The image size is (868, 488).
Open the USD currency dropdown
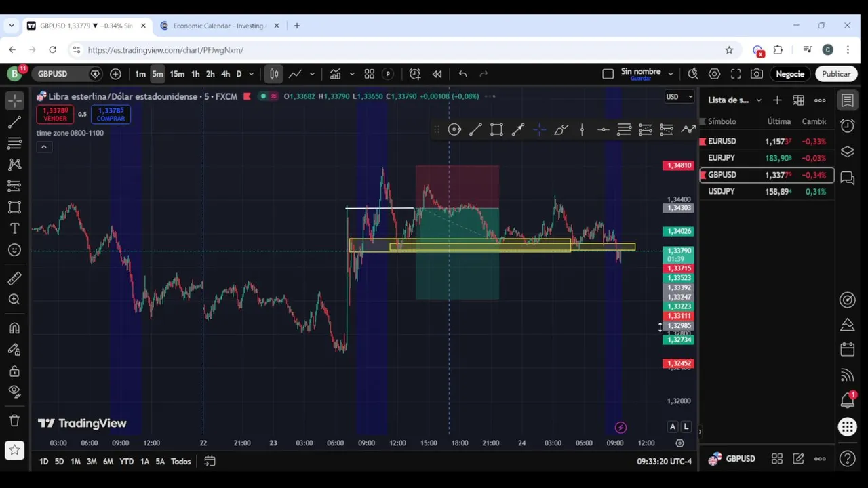coord(679,97)
